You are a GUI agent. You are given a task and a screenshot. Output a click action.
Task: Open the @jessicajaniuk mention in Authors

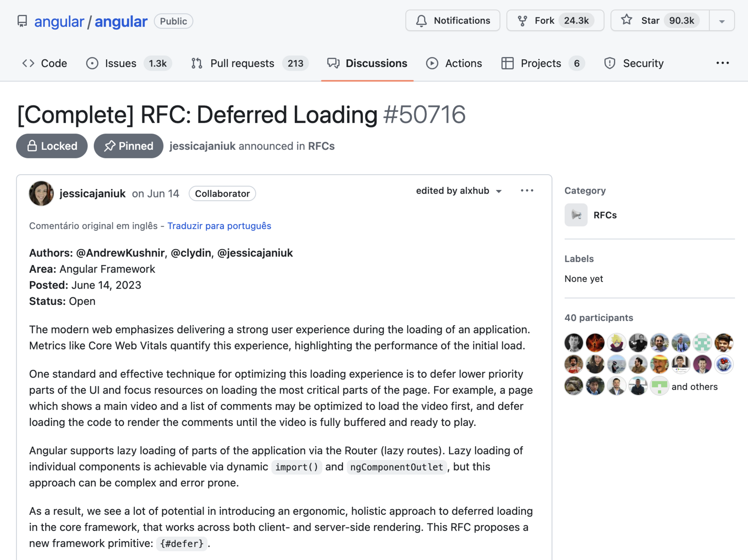[x=255, y=253]
